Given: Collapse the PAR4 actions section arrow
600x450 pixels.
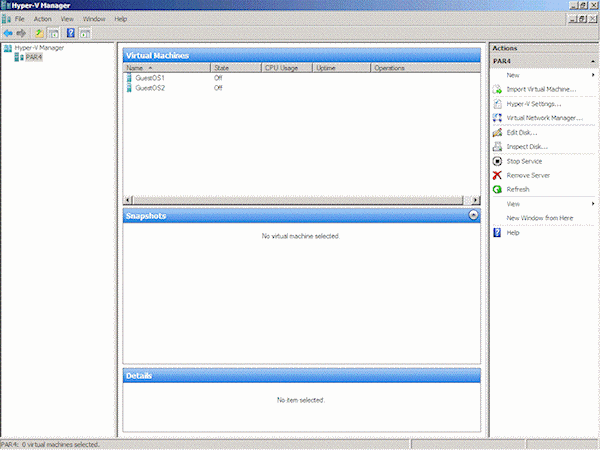Looking at the screenshot, I should (x=593, y=61).
